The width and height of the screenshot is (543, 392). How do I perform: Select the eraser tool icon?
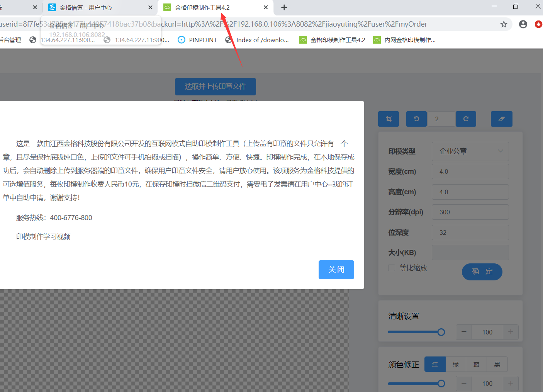point(501,119)
